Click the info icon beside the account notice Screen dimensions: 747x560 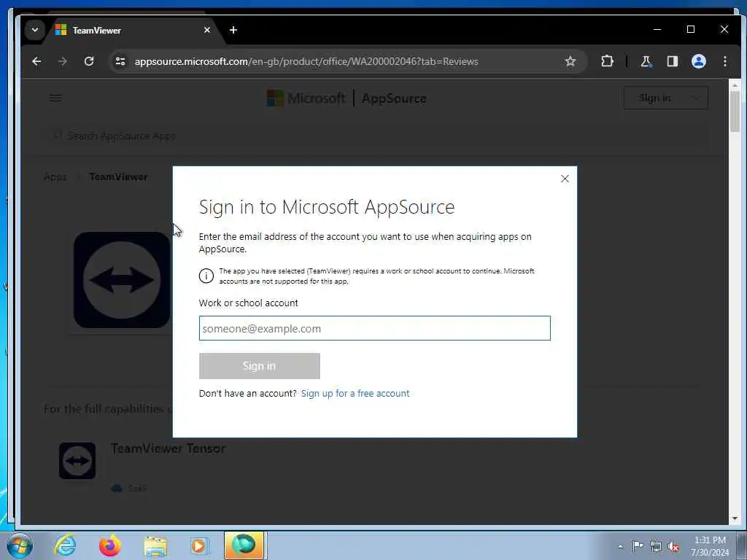pos(206,276)
